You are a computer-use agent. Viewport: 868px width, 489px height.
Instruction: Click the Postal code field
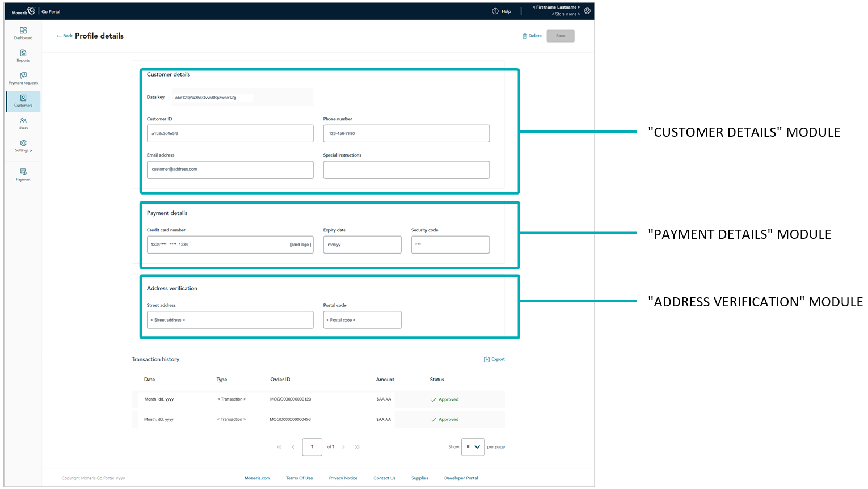362,320
